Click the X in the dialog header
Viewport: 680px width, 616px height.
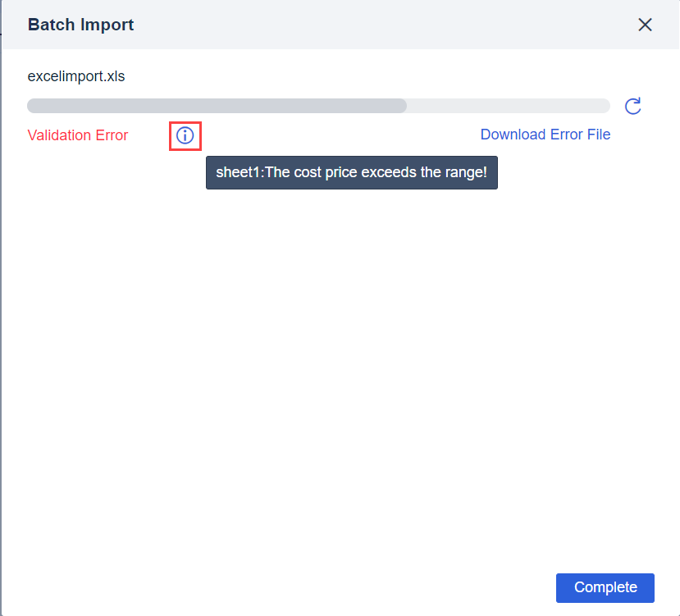(645, 25)
